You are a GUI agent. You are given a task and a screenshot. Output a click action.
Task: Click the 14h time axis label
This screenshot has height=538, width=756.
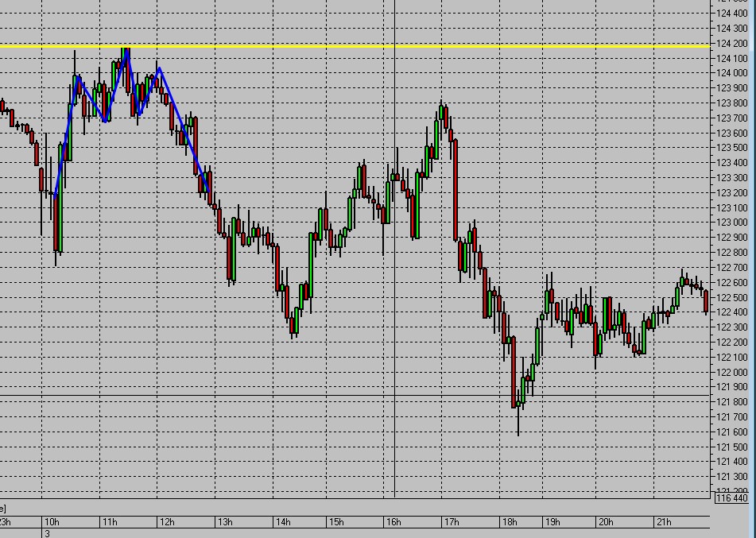tap(283, 522)
